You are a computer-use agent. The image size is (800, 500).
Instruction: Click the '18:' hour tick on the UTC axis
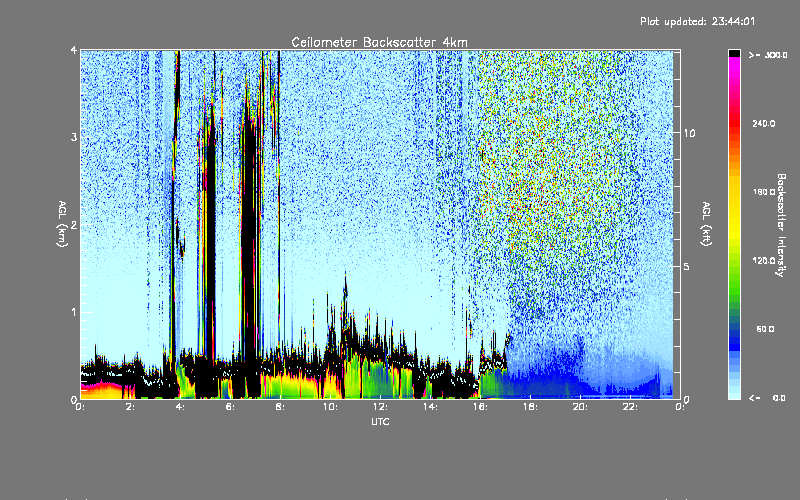(x=530, y=407)
